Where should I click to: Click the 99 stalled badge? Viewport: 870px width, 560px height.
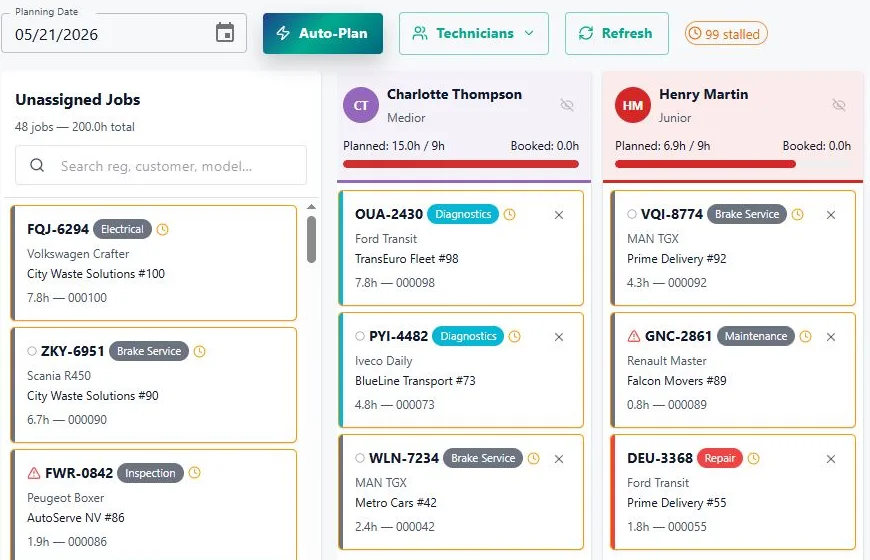(x=726, y=34)
